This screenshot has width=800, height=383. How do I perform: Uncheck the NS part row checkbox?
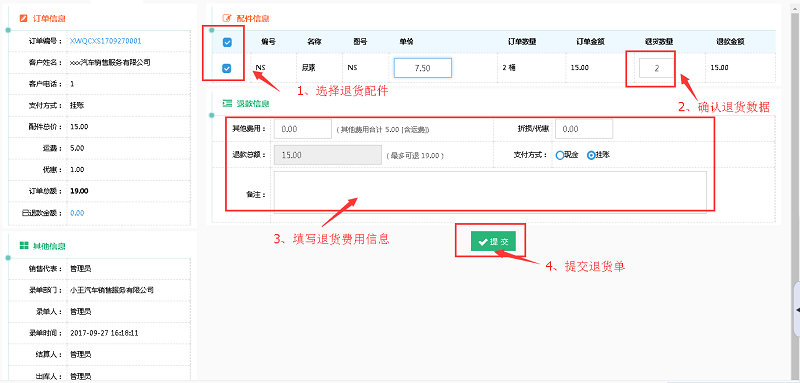[x=227, y=68]
